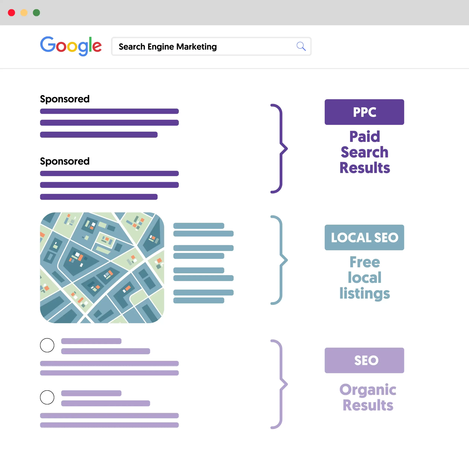Click the search input field
The height and width of the screenshot is (476, 469).
[210, 46]
